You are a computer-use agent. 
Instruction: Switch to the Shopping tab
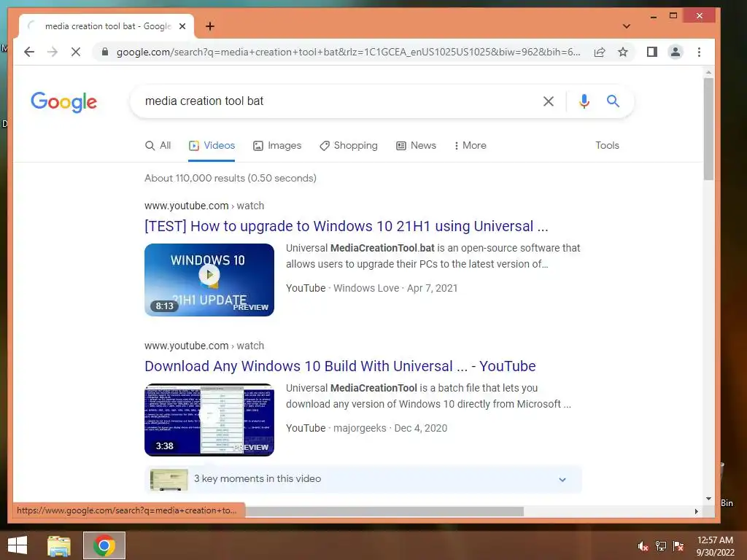[x=348, y=145]
